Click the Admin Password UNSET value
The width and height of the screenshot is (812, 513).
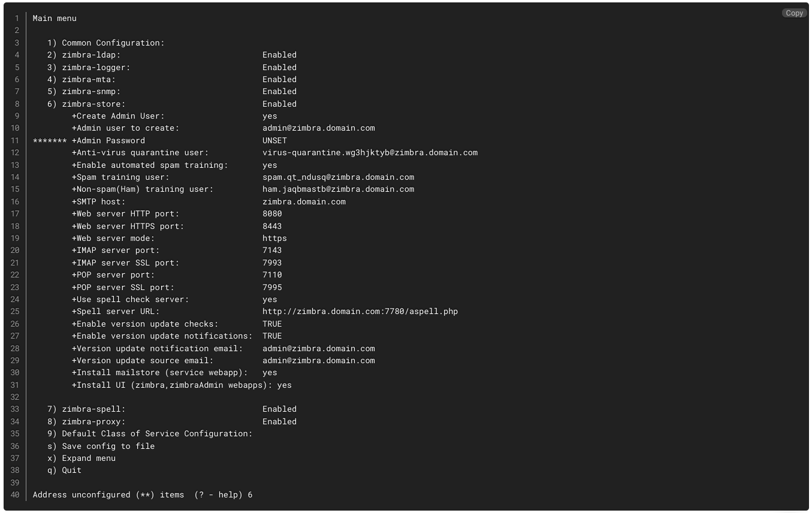(274, 140)
